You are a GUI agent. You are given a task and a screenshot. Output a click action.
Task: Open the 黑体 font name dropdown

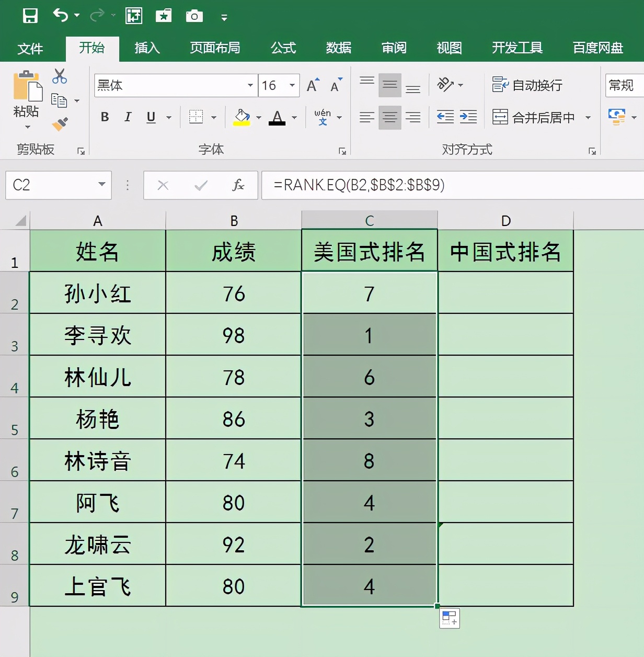(250, 85)
